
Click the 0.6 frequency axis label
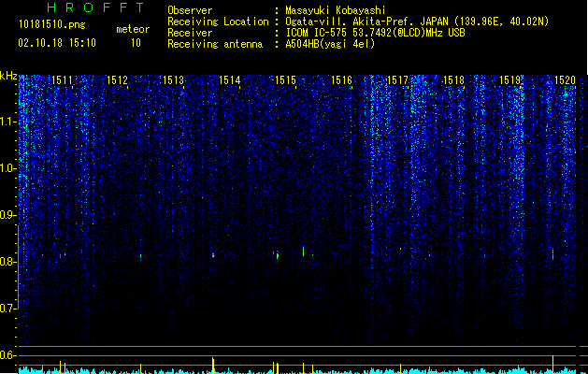(x=8, y=355)
